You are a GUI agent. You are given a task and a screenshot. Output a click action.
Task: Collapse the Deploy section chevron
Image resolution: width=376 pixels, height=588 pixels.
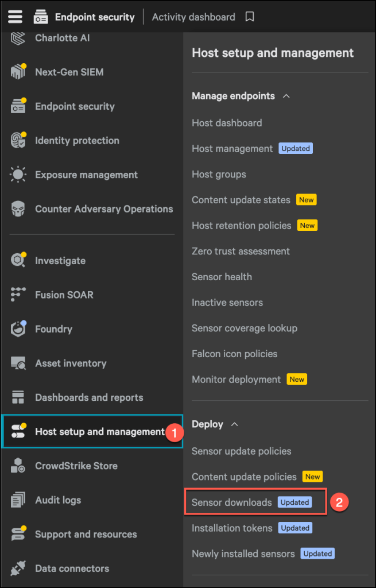tap(234, 424)
